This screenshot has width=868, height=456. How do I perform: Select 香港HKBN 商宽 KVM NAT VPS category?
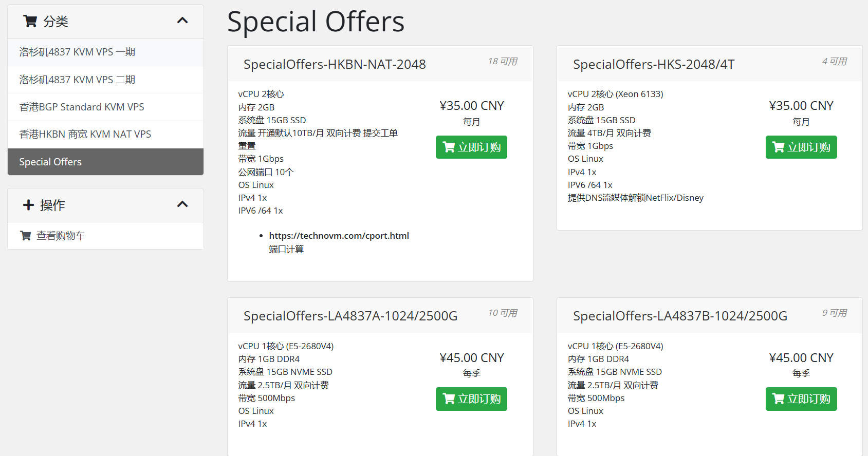(x=85, y=134)
